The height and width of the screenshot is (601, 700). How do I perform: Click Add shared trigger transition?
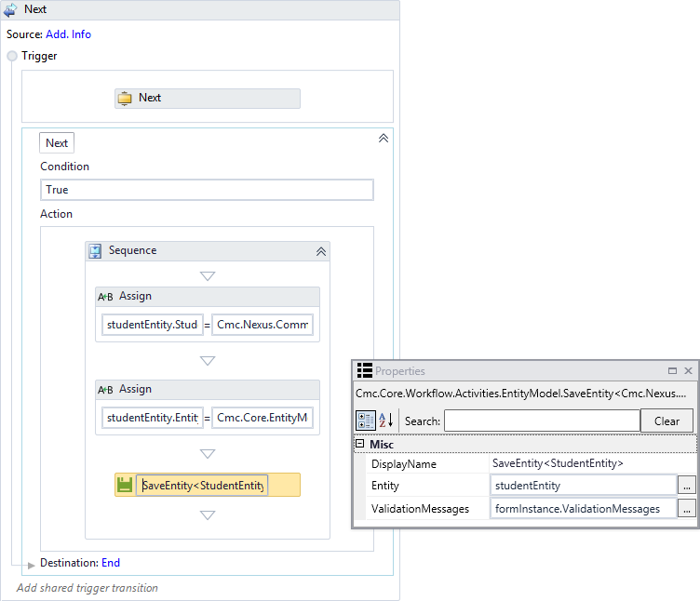click(87, 588)
